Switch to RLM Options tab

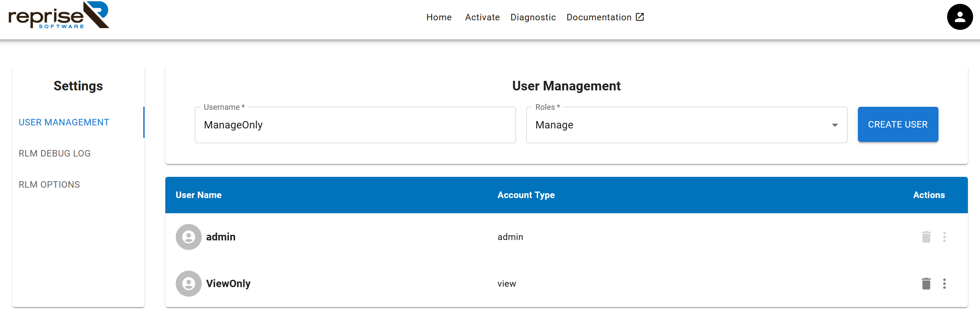[x=49, y=185]
